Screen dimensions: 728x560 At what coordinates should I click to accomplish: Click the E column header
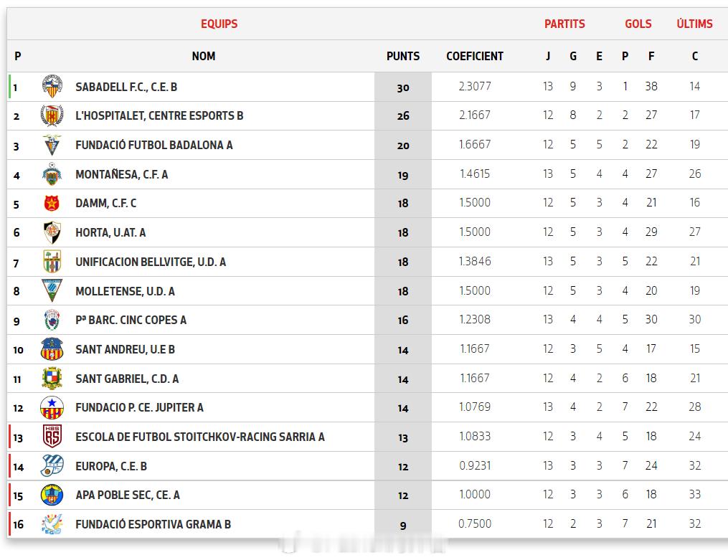coord(599,56)
